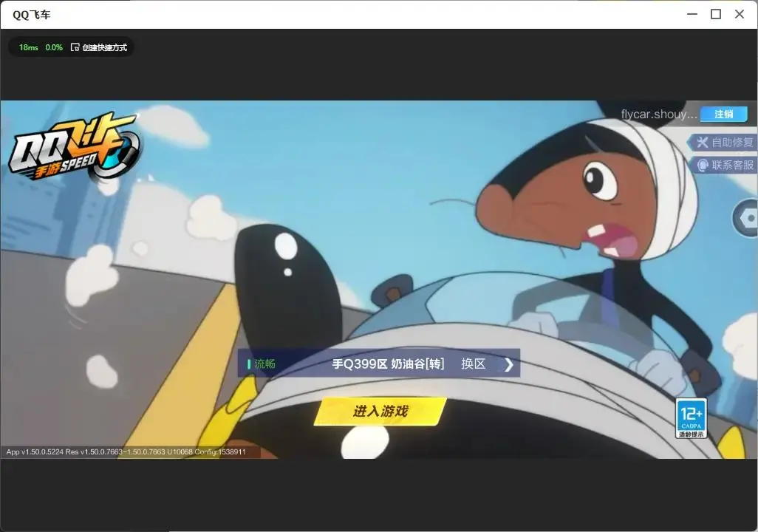The height and width of the screenshot is (532, 758).
Task: Click the QQ飞车 Speed game logo
Action: [x=74, y=146]
